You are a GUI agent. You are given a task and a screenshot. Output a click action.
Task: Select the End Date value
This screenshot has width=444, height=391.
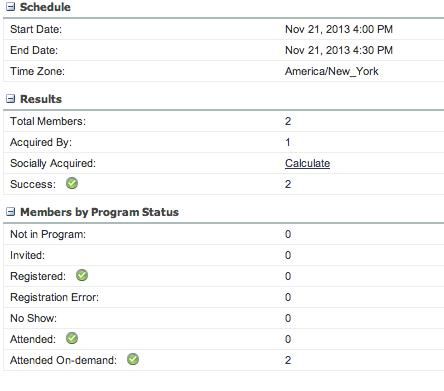(339, 50)
